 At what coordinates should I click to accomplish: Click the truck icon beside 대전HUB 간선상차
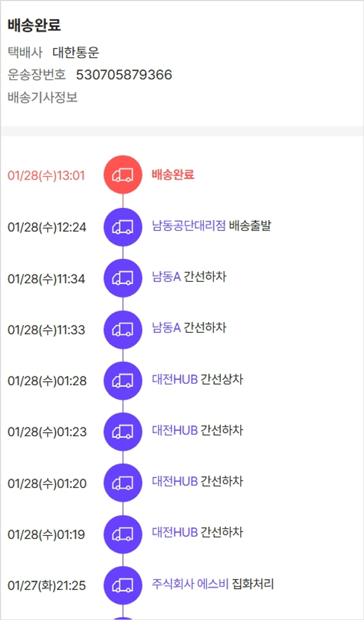[123, 381]
